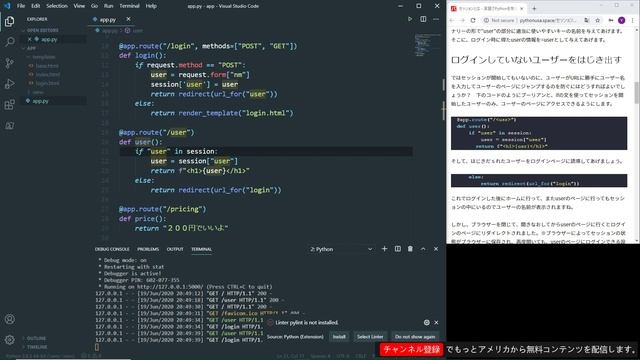Viewport: 640px width, 360px height.
Task: Open login.html in the templates folder
Action: 48,83
